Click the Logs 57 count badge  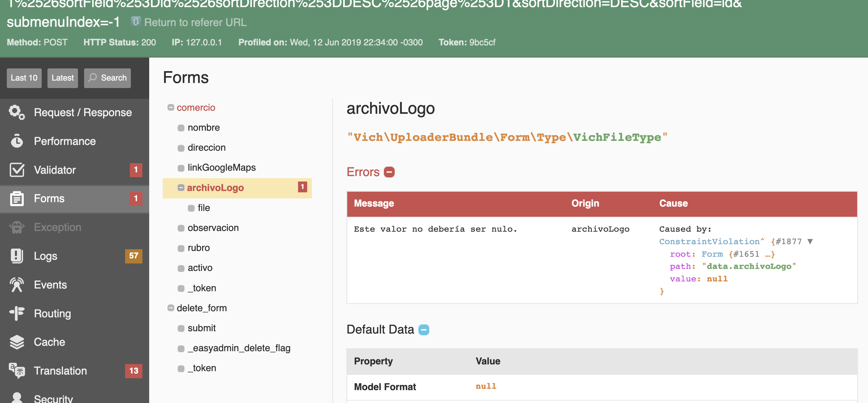coord(134,256)
